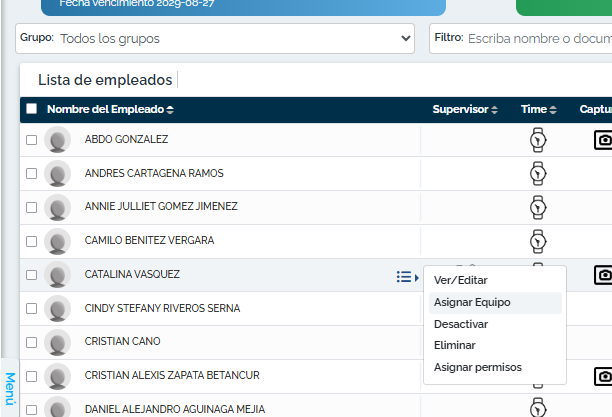The image size is (612, 417).
Task: Click the Filtro name or document field
Action: click(x=521, y=38)
